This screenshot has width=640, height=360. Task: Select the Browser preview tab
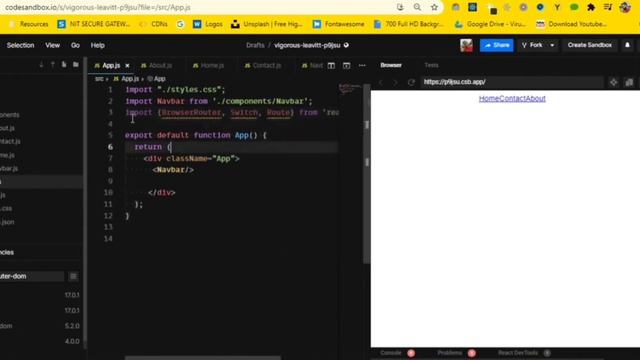pyautogui.click(x=391, y=65)
